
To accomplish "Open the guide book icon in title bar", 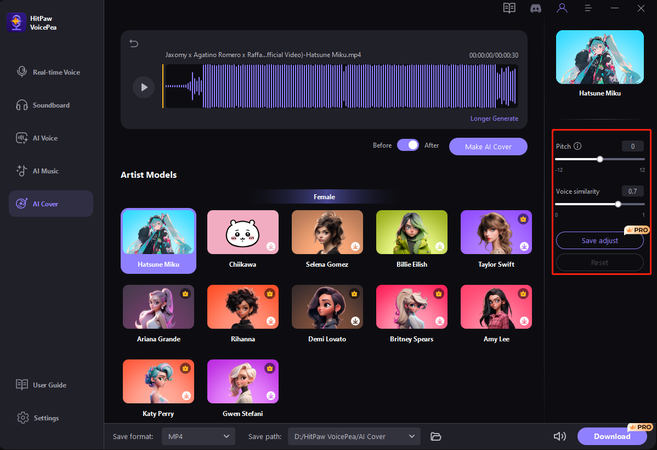I will pos(509,8).
